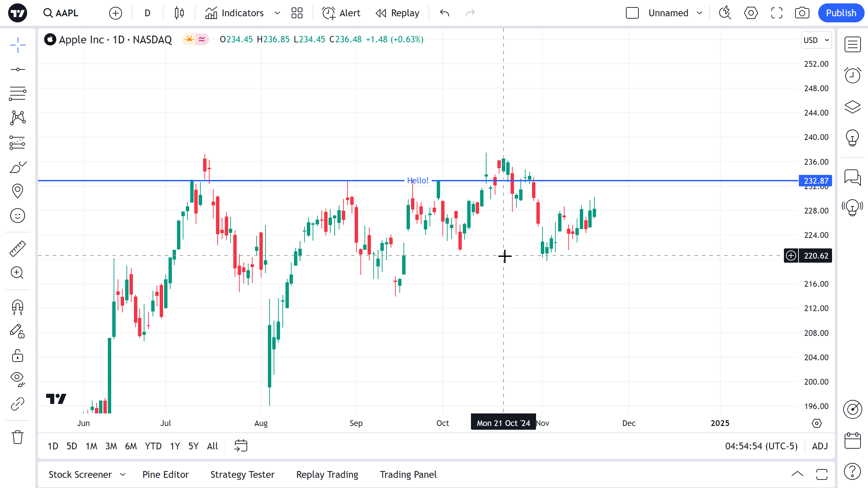This screenshot has width=868, height=488.
Task: Click the trash remove objects icon
Action: coord(18,437)
